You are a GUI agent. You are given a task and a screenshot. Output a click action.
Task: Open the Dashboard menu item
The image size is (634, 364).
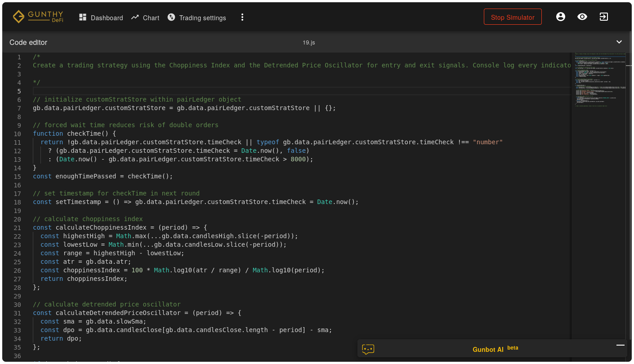[x=107, y=18]
